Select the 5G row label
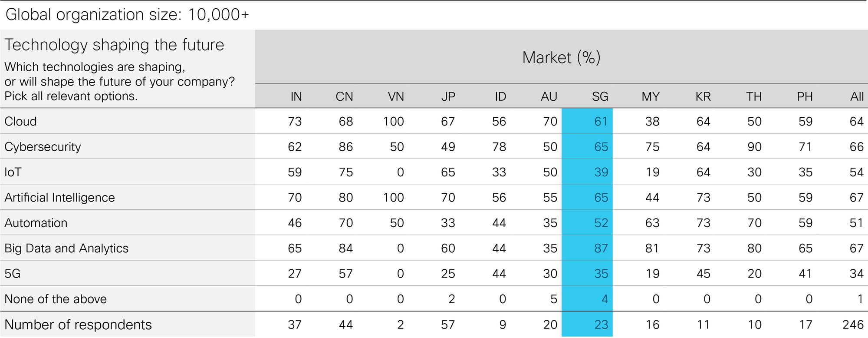The height and width of the screenshot is (338, 868). point(13,274)
